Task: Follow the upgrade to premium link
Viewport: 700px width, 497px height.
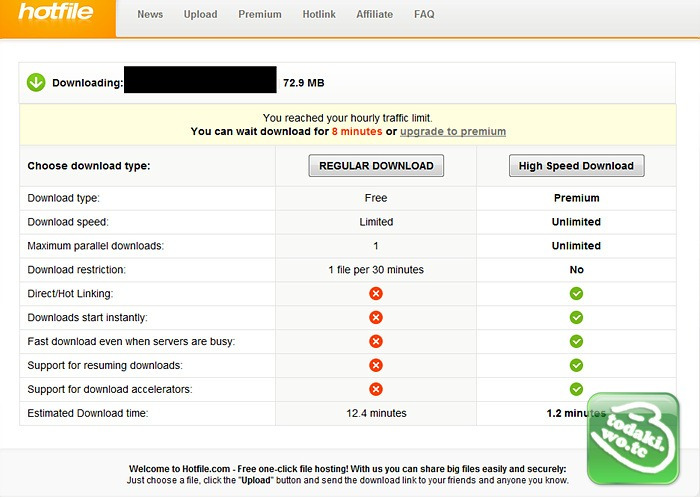Action: pyautogui.click(x=453, y=131)
